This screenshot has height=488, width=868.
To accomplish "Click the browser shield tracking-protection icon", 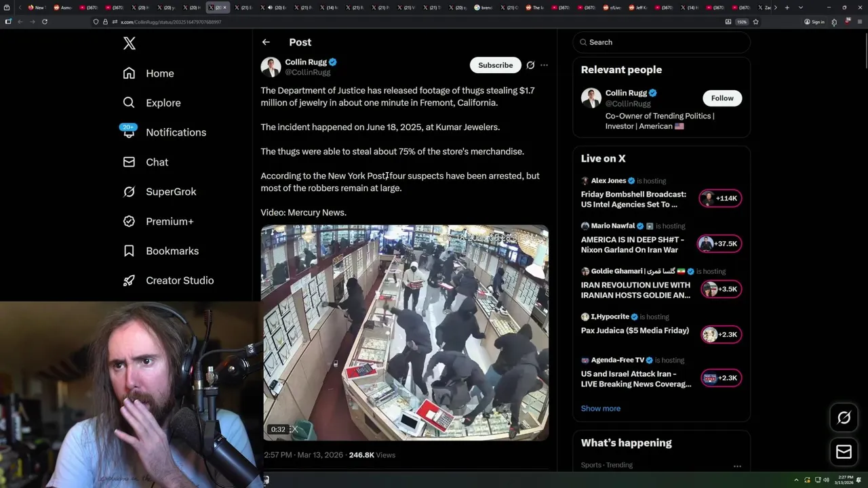I will pyautogui.click(x=96, y=22).
